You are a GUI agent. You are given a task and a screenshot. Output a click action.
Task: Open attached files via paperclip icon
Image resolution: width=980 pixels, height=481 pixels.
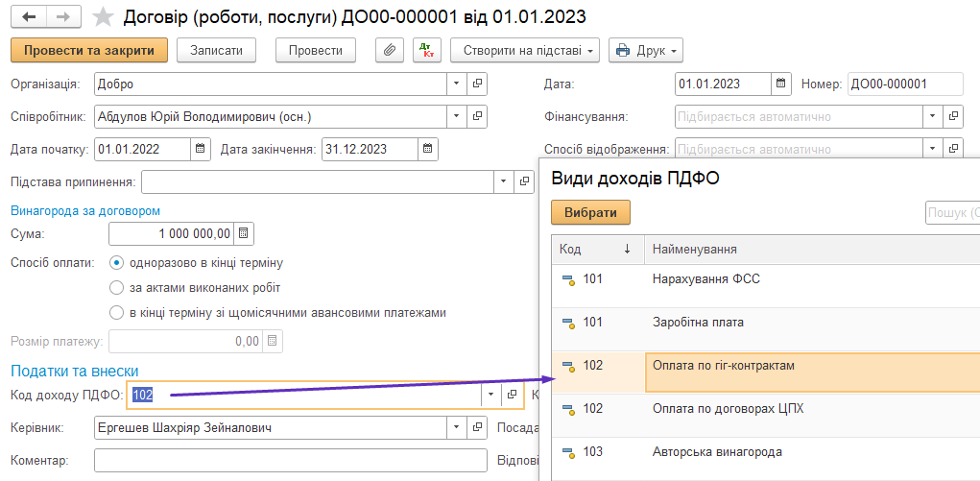[x=389, y=50]
